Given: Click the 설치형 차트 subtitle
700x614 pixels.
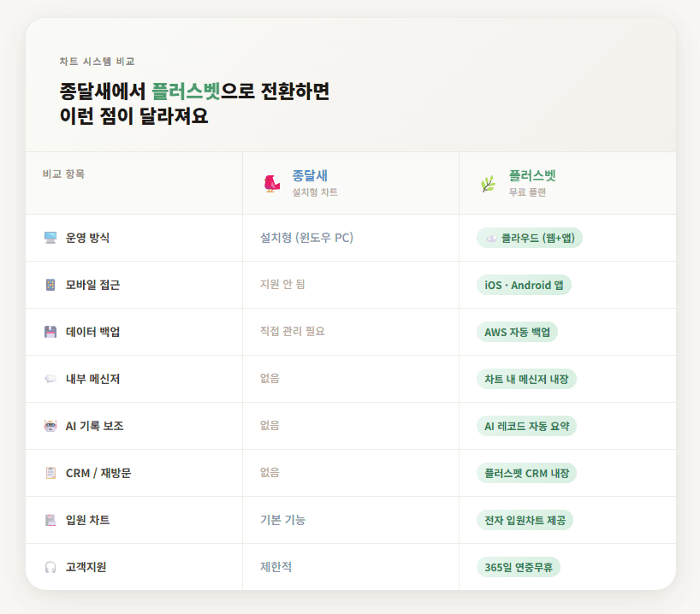Looking at the screenshot, I should [x=315, y=192].
